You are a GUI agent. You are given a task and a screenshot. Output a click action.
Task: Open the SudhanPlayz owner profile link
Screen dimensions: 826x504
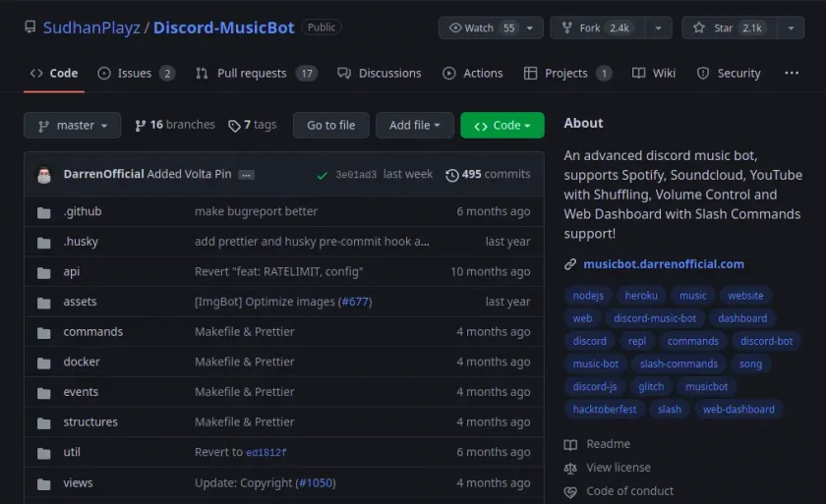pyautogui.click(x=91, y=28)
